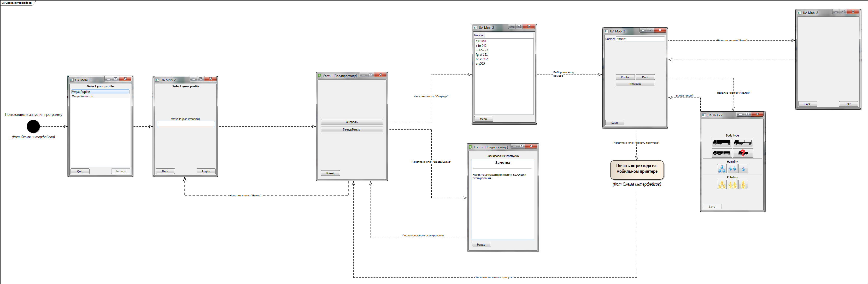This screenshot has width=868, height=284.
Task: Set humidity to single water drop
Action: click(x=743, y=169)
